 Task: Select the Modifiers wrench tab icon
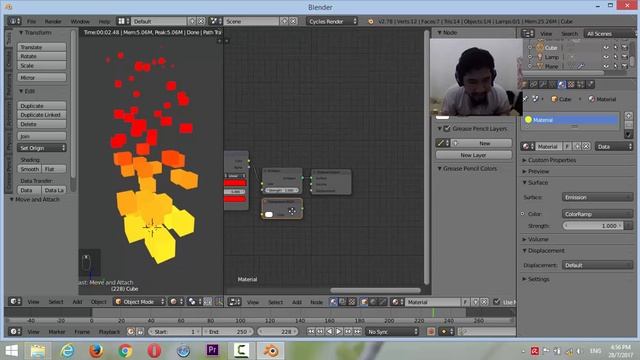point(543,84)
